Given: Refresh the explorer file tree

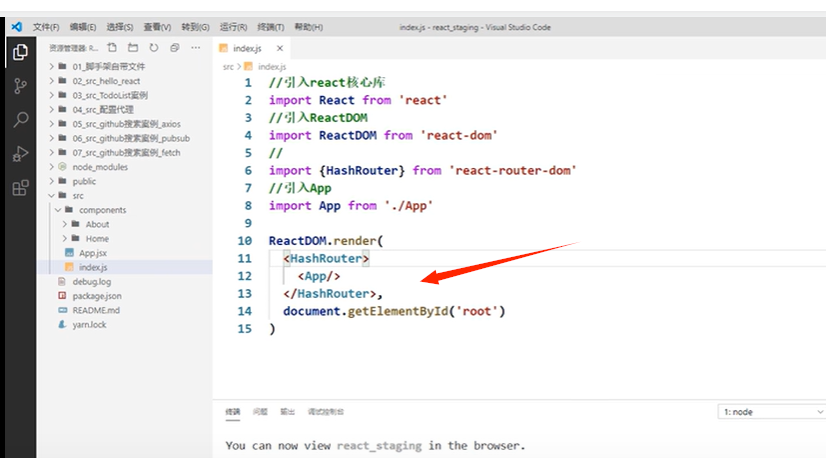Looking at the screenshot, I should (x=153, y=47).
